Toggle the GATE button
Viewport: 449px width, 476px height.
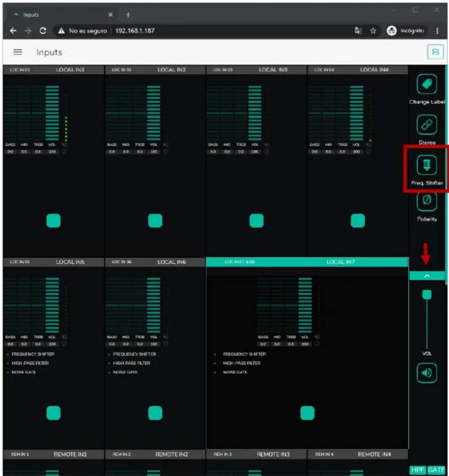pyautogui.click(x=436, y=470)
